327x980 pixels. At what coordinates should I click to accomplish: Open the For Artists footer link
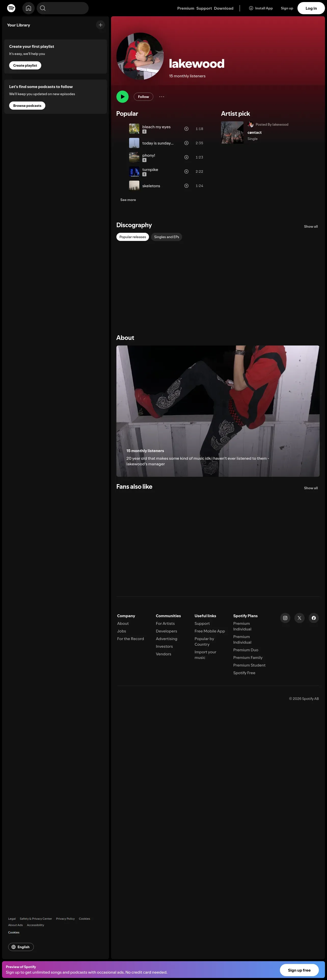click(165, 624)
